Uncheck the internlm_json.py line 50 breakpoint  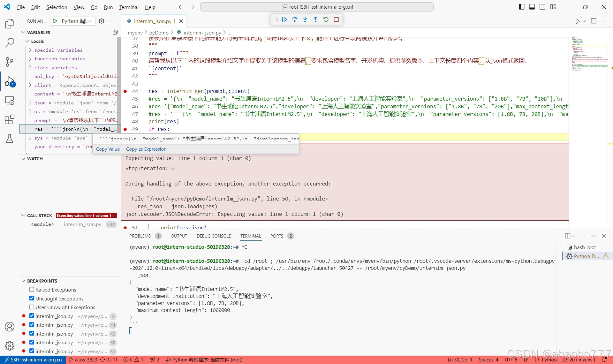pyautogui.click(x=32, y=342)
